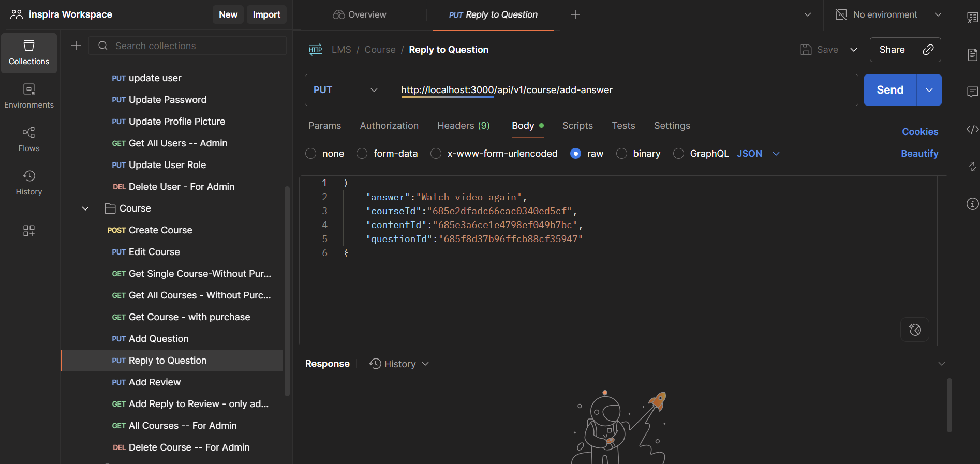Click the Overview tab icon
The height and width of the screenshot is (464, 980).
point(339,14)
